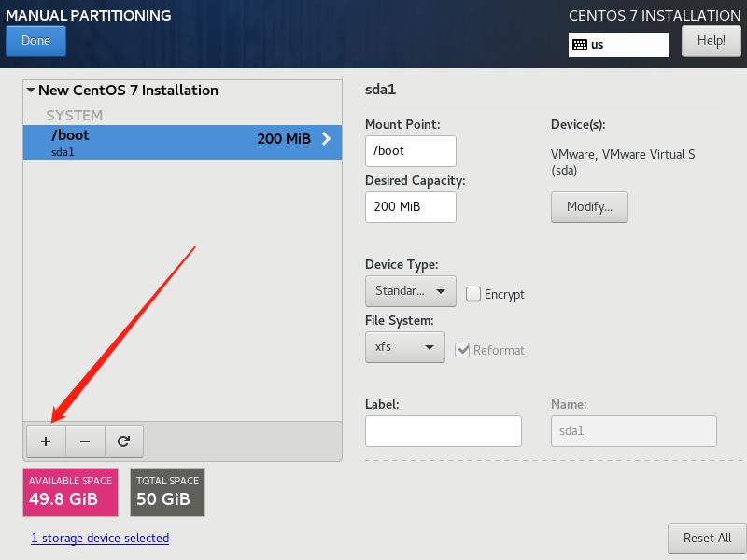Viewport: 747px width, 560px height.
Task: Collapse New CentOS 7 Installation section
Action: pyautogui.click(x=31, y=90)
